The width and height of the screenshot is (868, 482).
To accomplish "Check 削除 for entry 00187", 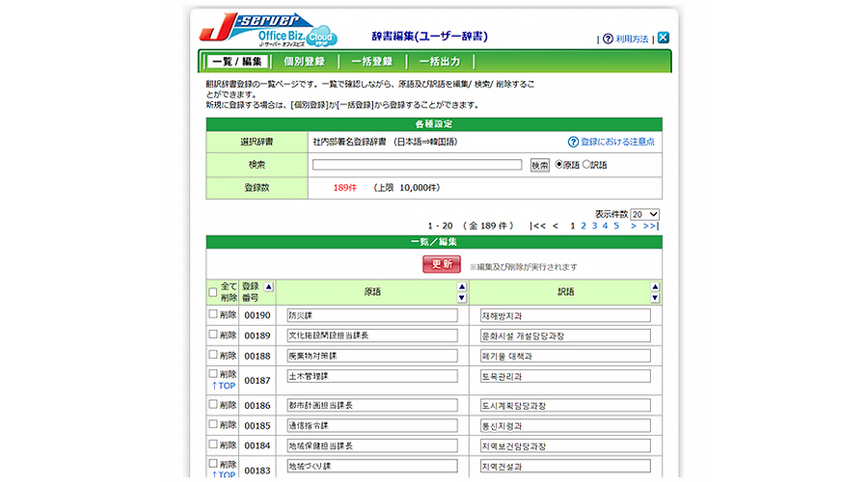I will pos(213,373).
